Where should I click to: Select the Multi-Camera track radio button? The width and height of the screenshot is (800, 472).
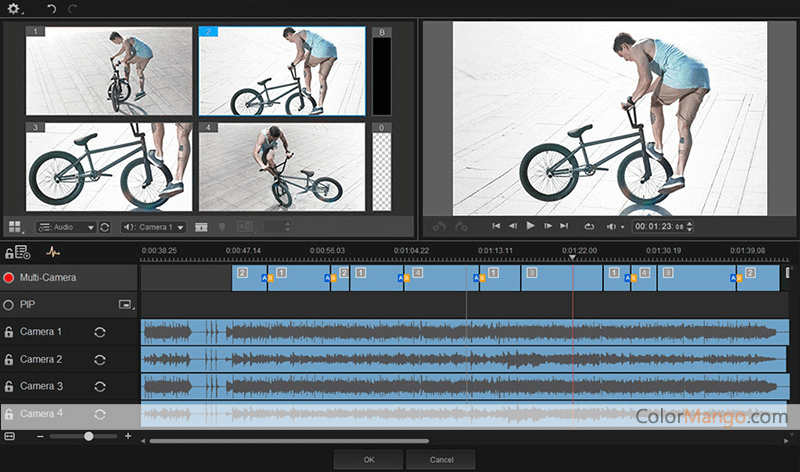click(9, 277)
